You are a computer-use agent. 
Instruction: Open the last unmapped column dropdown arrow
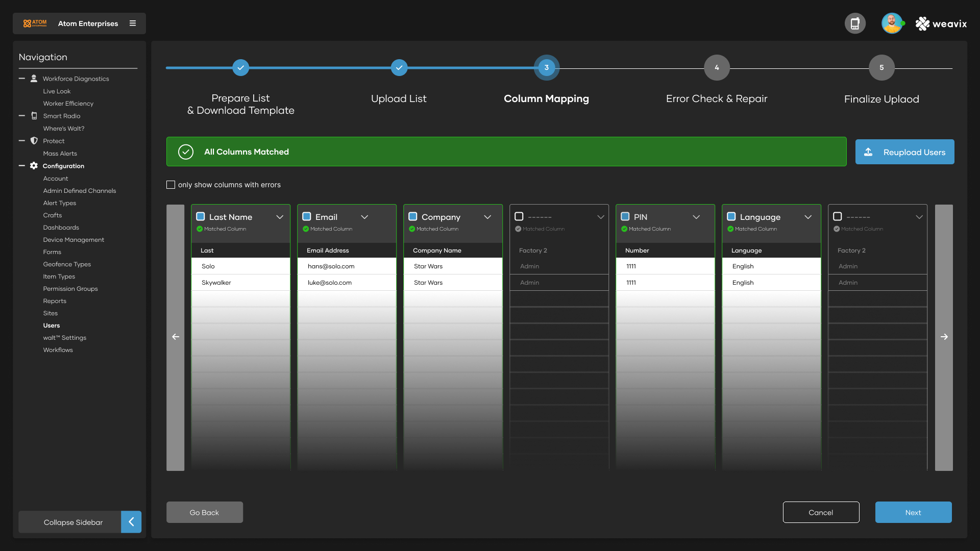(919, 217)
